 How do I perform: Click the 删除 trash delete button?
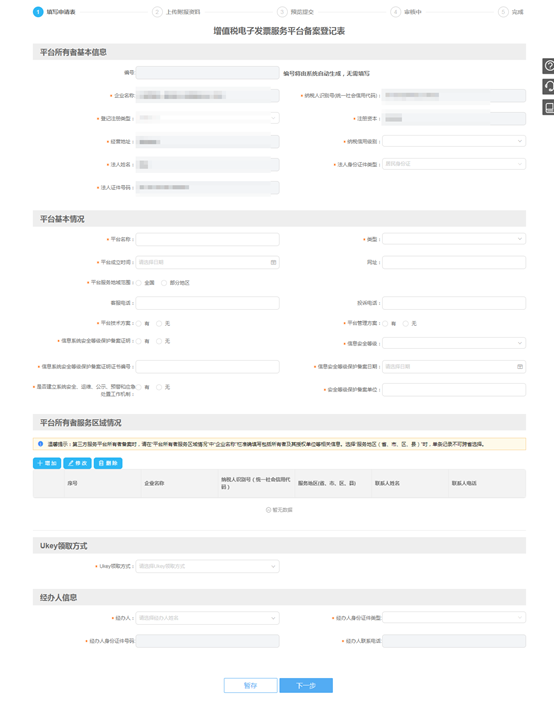click(x=108, y=463)
